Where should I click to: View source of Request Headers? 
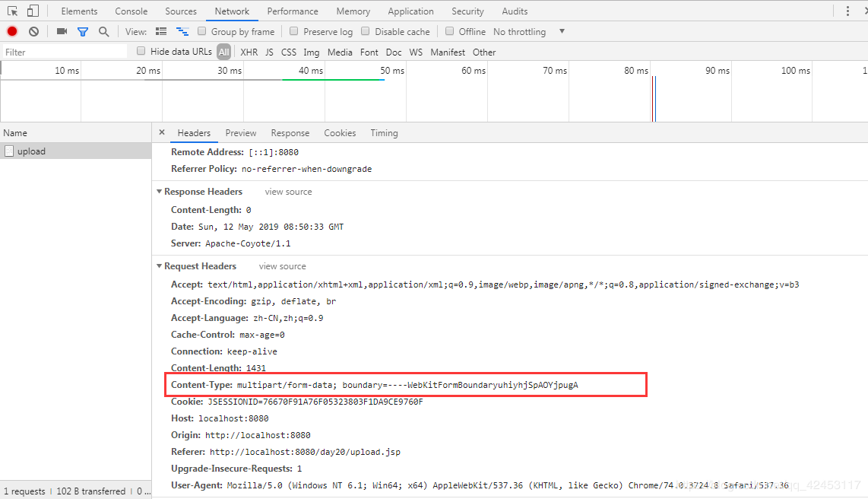pos(282,266)
